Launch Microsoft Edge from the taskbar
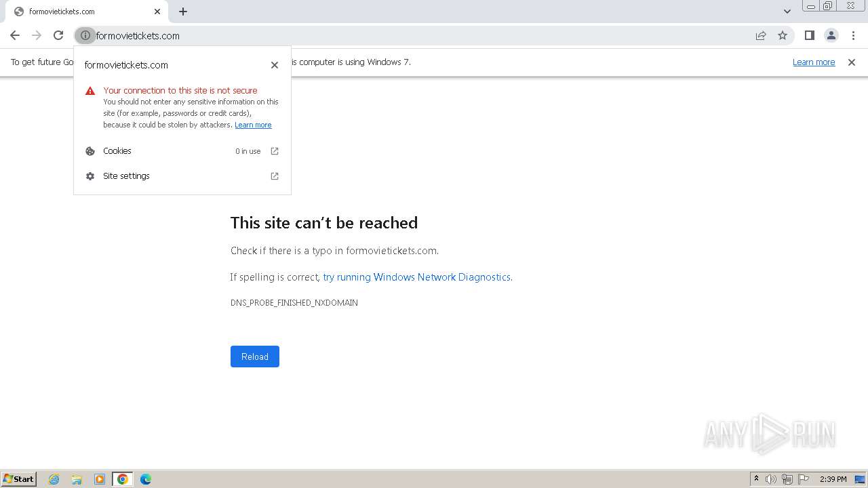Viewport: 868px width, 488px height. 146,479
